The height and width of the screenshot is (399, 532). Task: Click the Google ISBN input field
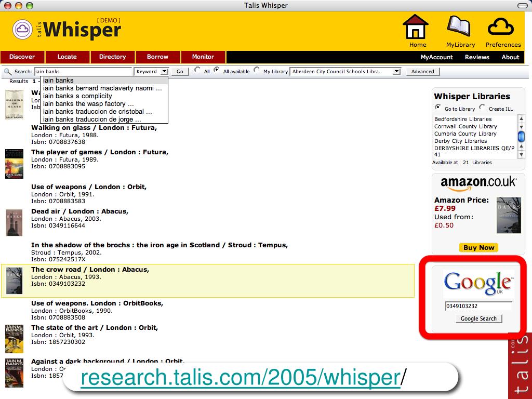[x=478, y=306]
